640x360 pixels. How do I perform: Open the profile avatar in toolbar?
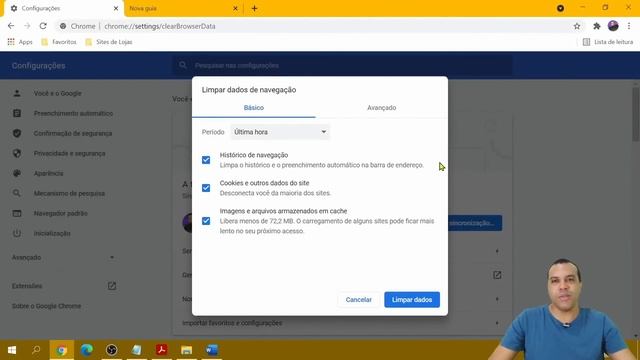(x=613, y=26)
